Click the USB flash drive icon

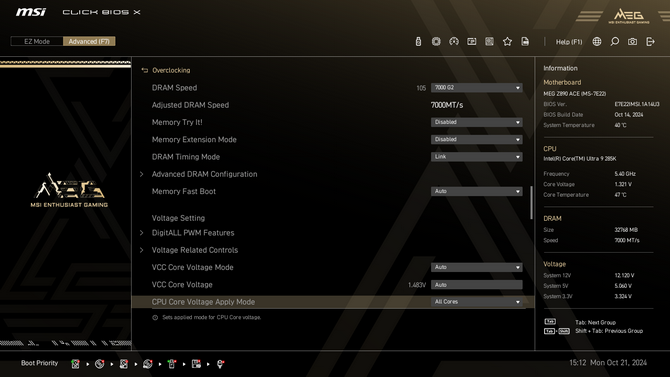click(418, 41)
